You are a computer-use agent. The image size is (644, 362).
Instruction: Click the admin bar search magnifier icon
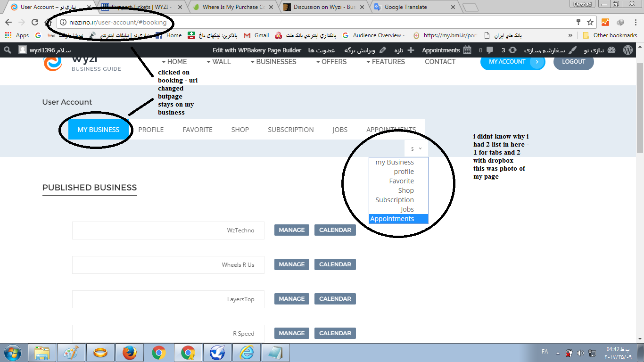point(8,50)
